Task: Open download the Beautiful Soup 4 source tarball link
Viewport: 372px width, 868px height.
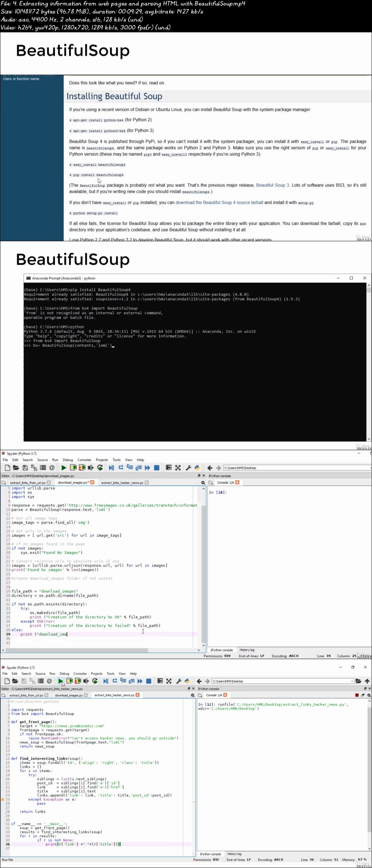Action: [219, 203]
